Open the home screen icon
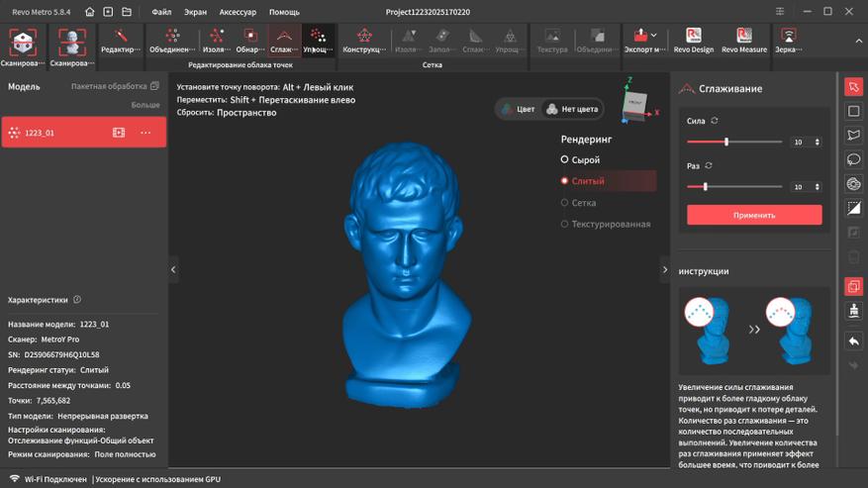 coord(90,12)
